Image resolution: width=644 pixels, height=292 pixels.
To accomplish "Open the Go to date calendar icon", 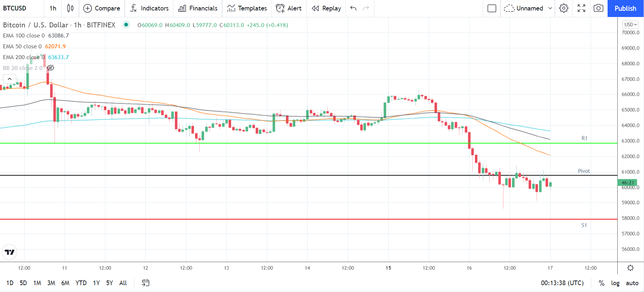I will click(145, 283).
